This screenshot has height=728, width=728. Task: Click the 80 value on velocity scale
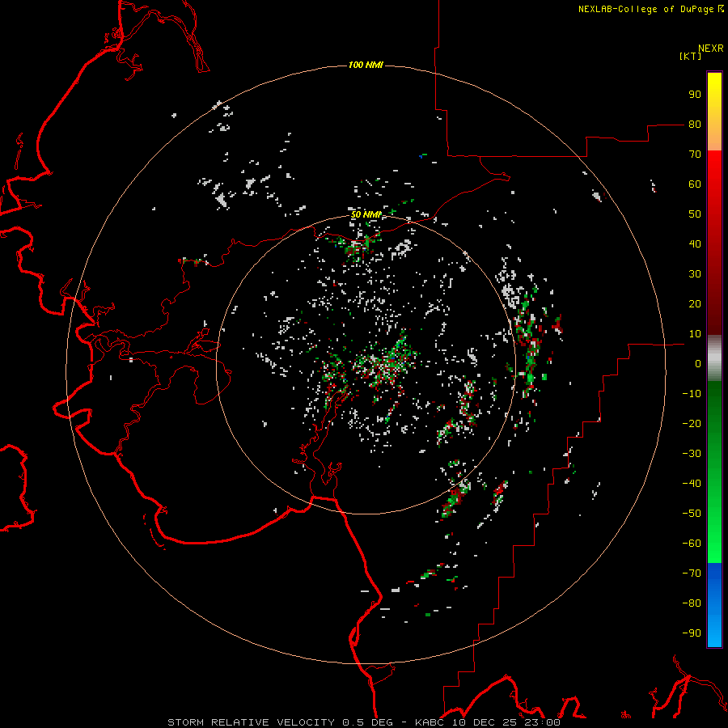[x=695, y=125]
